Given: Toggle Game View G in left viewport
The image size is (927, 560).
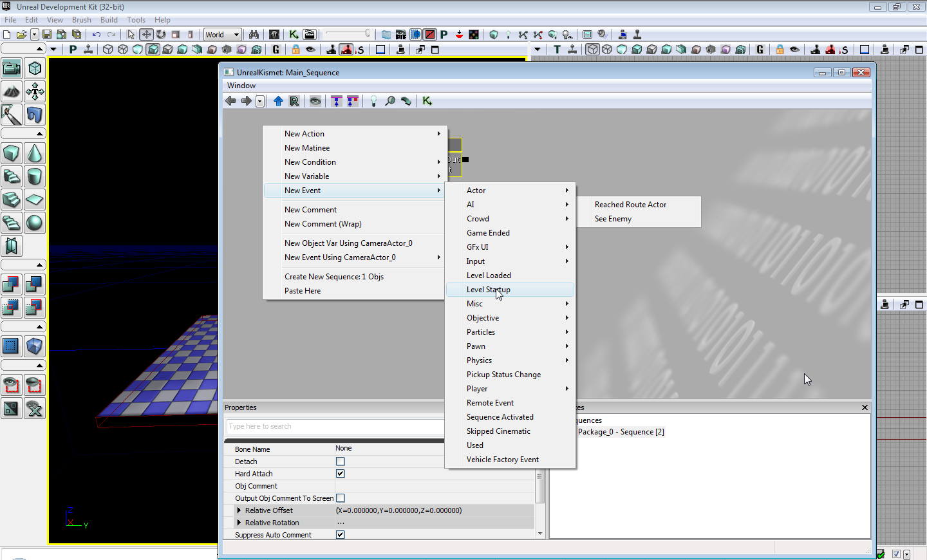Looking at the screenshot, I should tap(276, 50).
